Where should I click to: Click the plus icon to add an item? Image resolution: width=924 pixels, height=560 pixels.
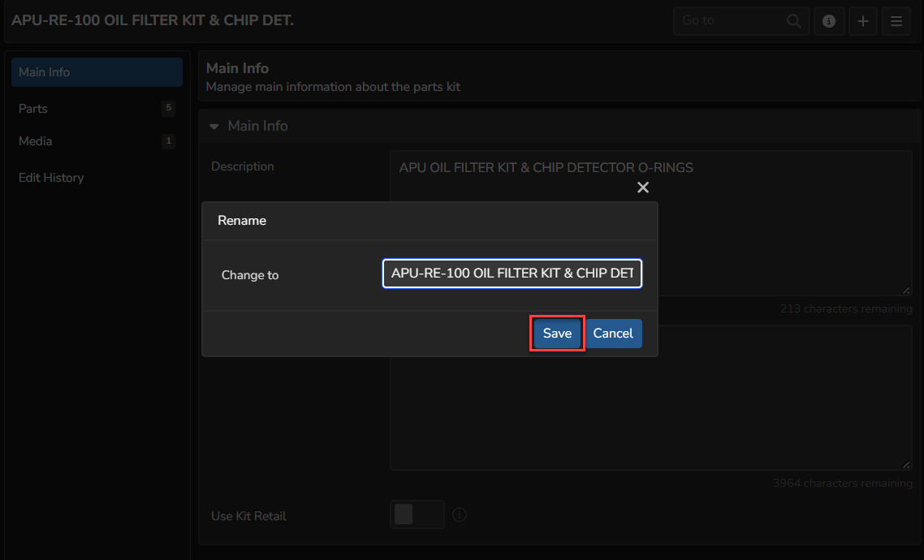point(862,20)
